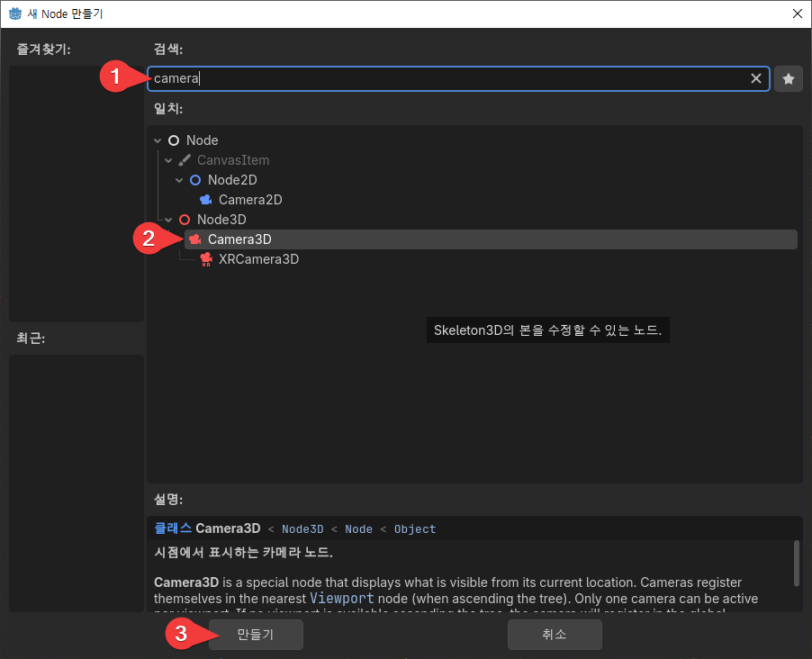This screenshot has width=812, height=659.
Task: Collapse the root Node tree arrow
Action: point(158,140)
